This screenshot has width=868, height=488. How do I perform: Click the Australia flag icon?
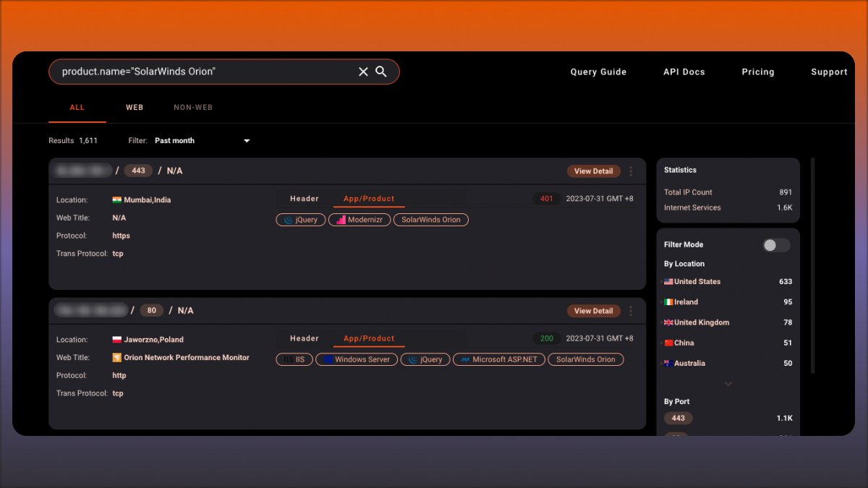click(668, 363)
